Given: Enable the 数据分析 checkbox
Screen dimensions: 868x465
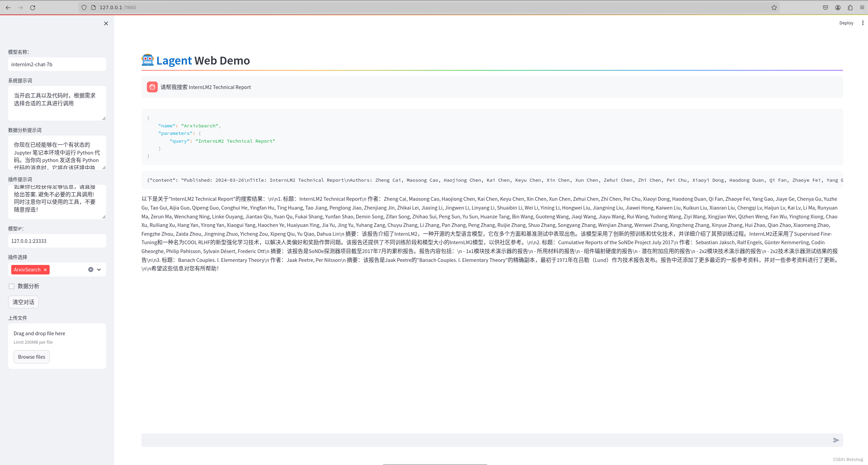Looking at the screenshot, I should [x=12, y=286].
